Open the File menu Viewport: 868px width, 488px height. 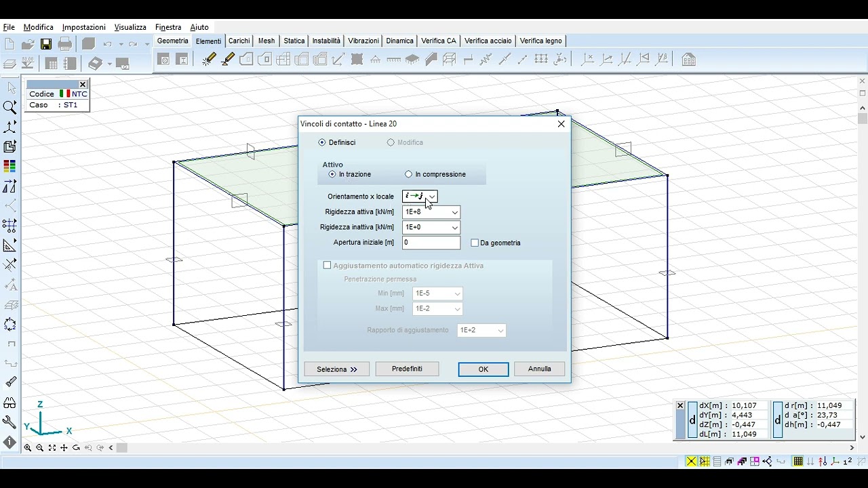[9, 27]
